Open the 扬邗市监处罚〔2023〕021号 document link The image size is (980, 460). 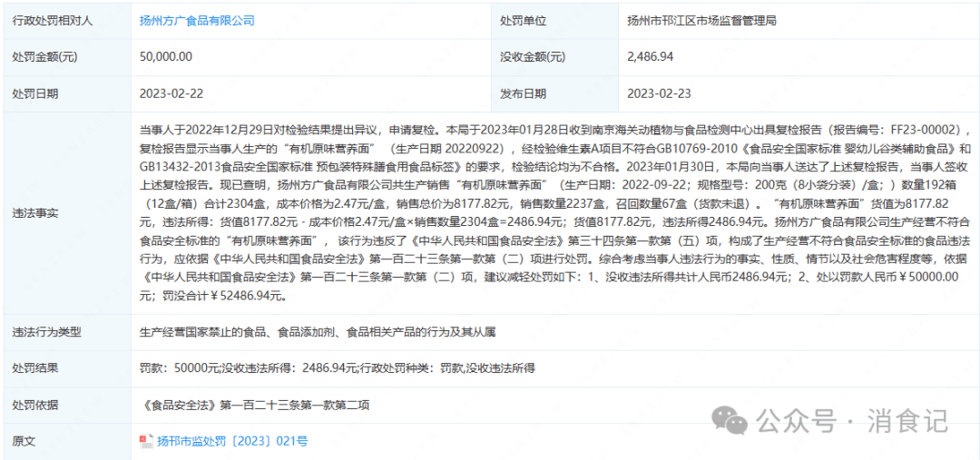point(231,441)
